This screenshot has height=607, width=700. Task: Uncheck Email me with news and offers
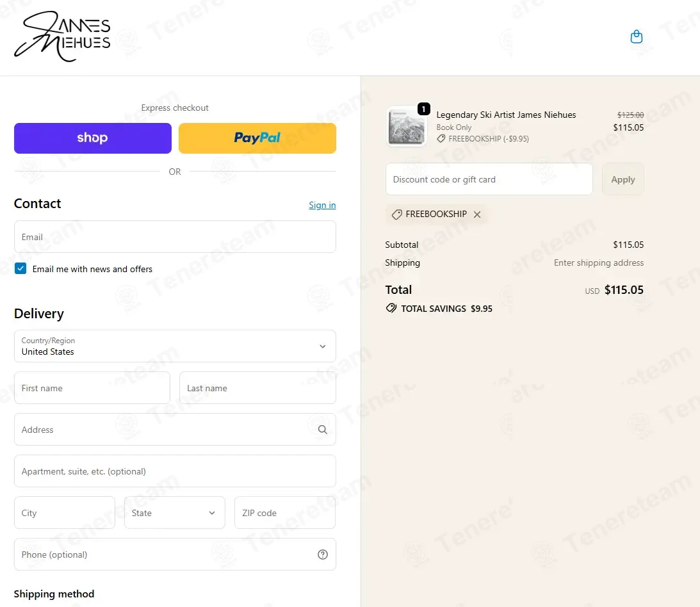click(20, 268)
